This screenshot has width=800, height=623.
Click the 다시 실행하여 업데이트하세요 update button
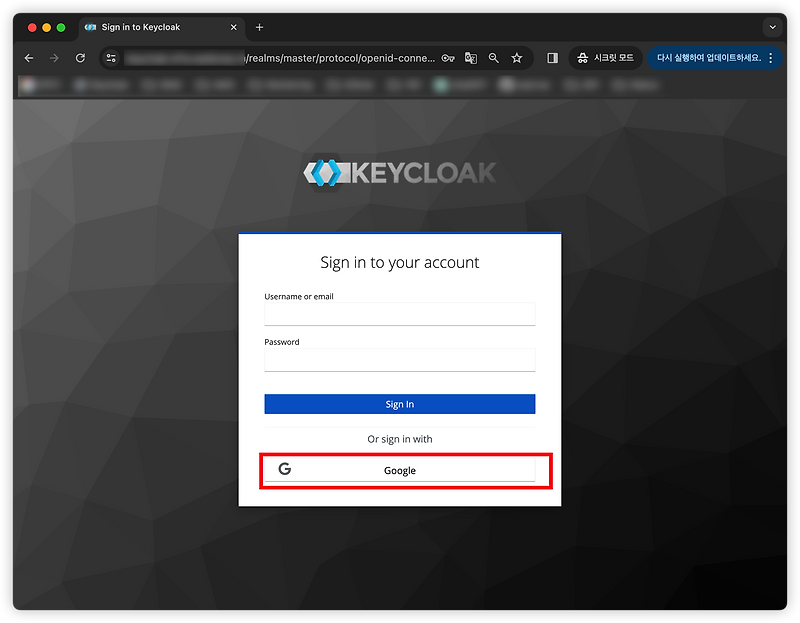[707, 58]
